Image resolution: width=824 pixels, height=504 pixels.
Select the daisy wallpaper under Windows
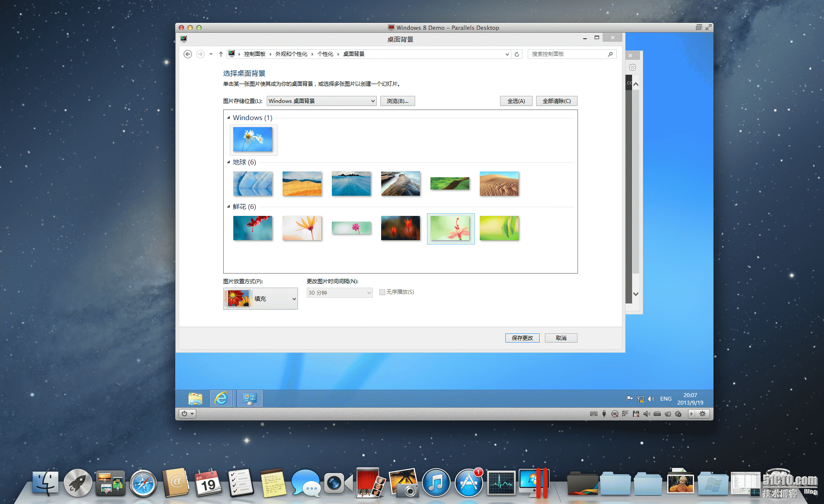pyautogui.click(x=253, y=139)
